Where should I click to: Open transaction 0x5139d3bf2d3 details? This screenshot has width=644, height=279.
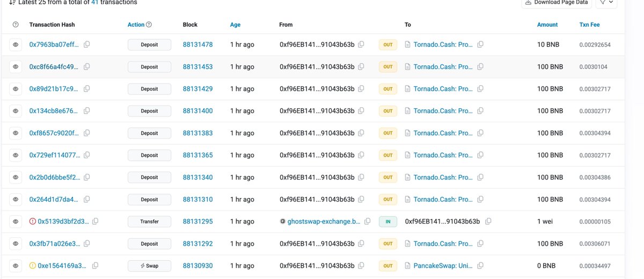(x=63, y=221)
